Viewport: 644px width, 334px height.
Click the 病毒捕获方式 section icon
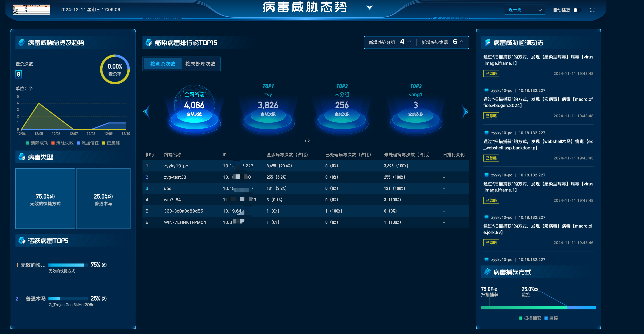click(x=487, y=272)
